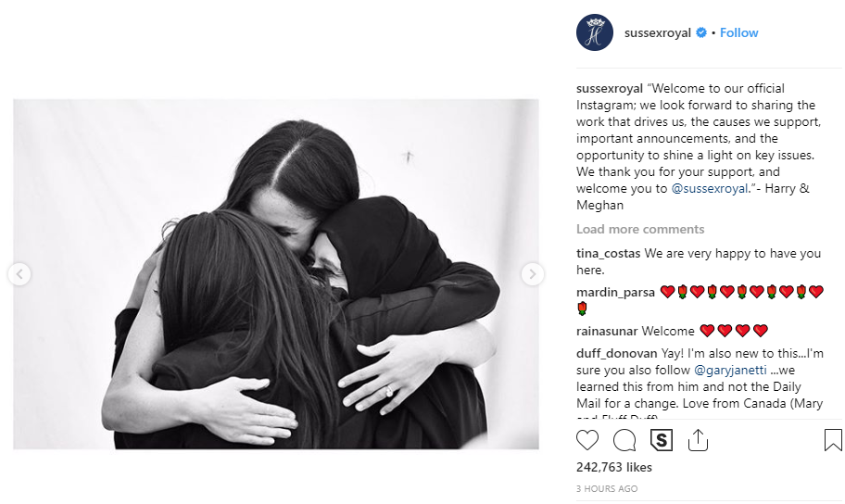Go to previous photo arrow
The image size is (845, 504).
(19, 274)
